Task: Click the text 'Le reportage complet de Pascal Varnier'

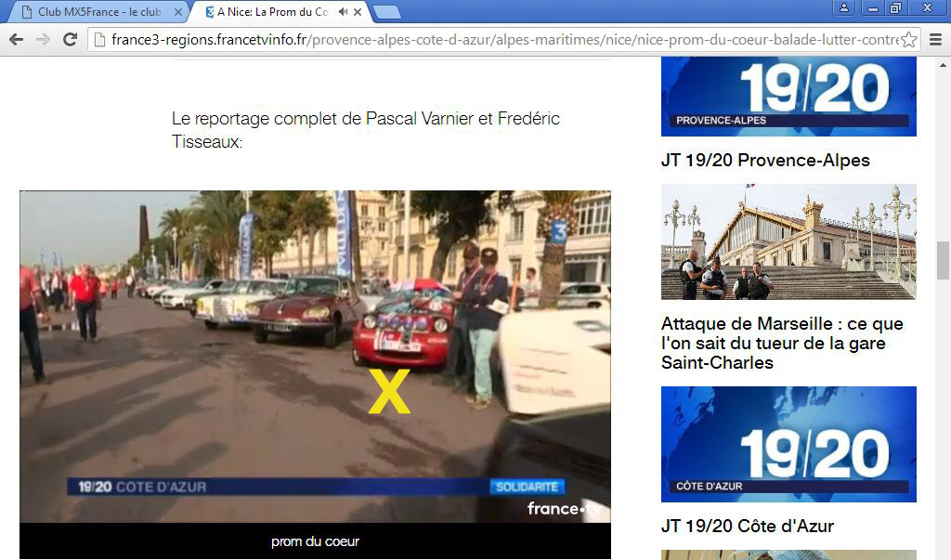Action: [322, 118]
